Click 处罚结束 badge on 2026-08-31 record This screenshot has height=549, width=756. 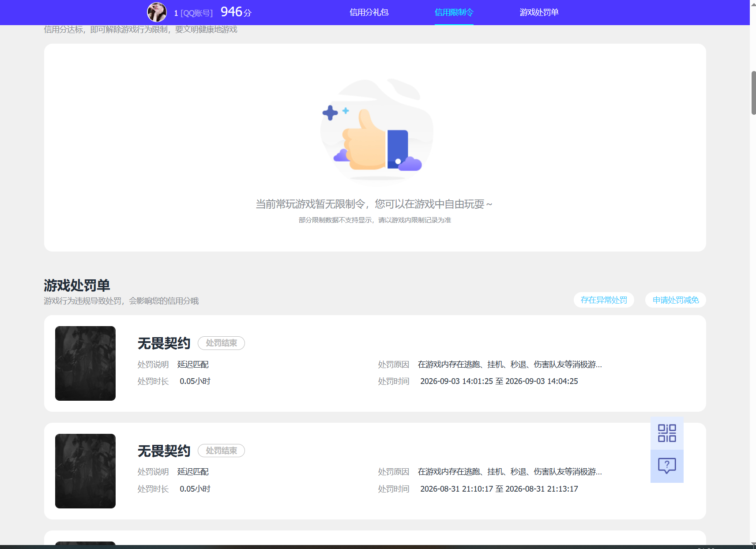click(x=221, y=451)
